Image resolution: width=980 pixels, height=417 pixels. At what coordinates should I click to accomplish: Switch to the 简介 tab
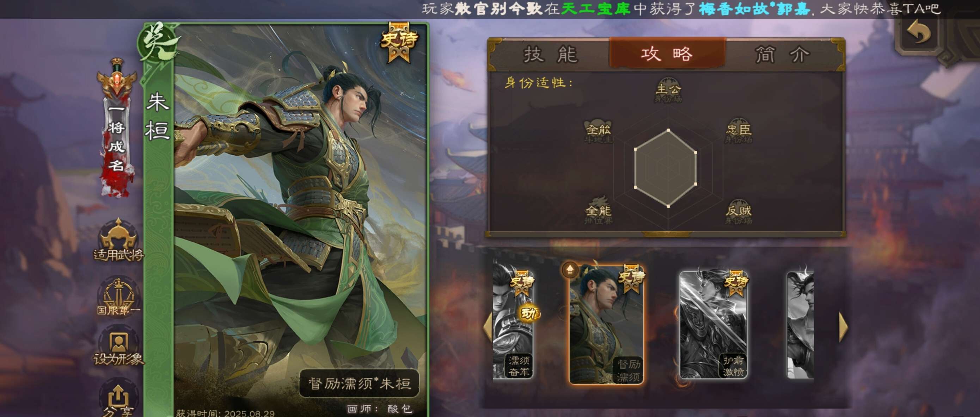coord(782,54)
